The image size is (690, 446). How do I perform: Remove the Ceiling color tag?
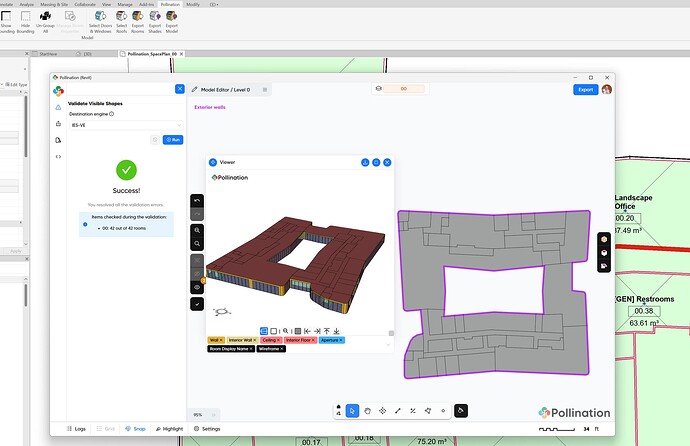[x=278, y=340]
